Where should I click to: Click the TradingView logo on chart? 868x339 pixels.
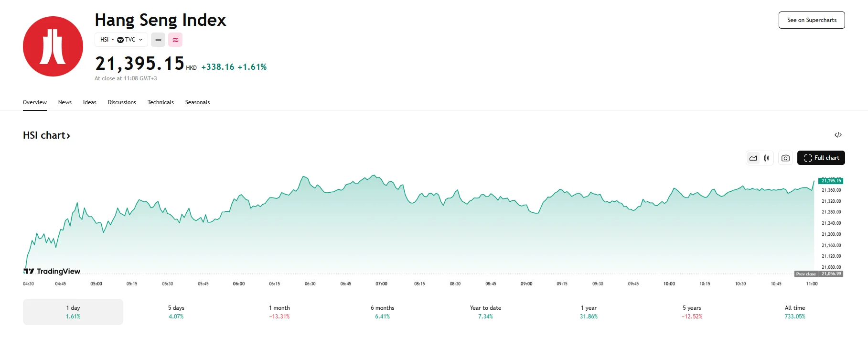[x=52, y=271]
